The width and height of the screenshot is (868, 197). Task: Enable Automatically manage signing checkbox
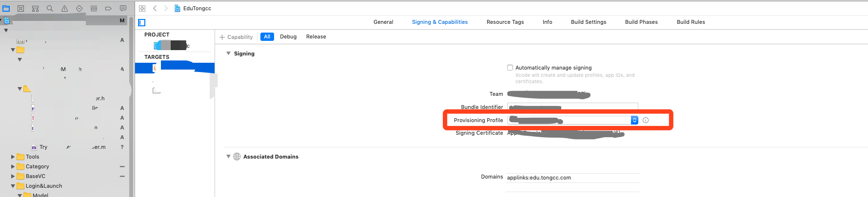coord(510,68)
